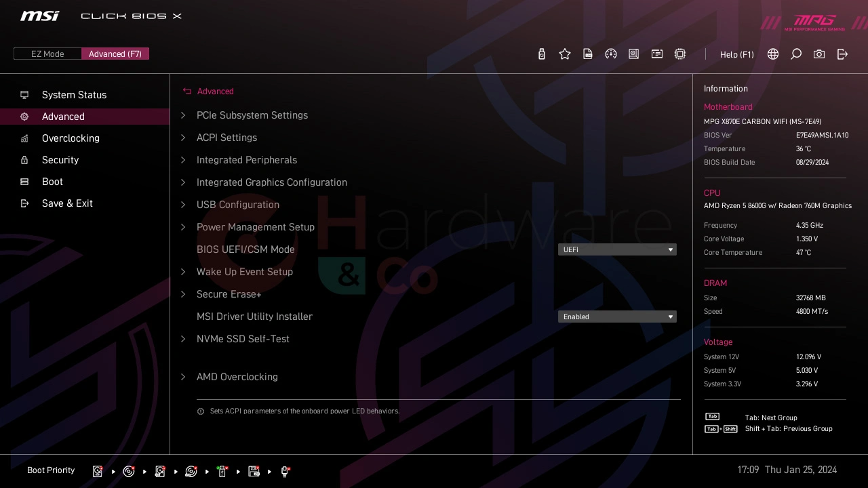Image resolution: width=868 pixels, height=488 pixels.
Task: Click the AMD Ryzen 5 8600G CPU name
Action: [x=778, y=206]
